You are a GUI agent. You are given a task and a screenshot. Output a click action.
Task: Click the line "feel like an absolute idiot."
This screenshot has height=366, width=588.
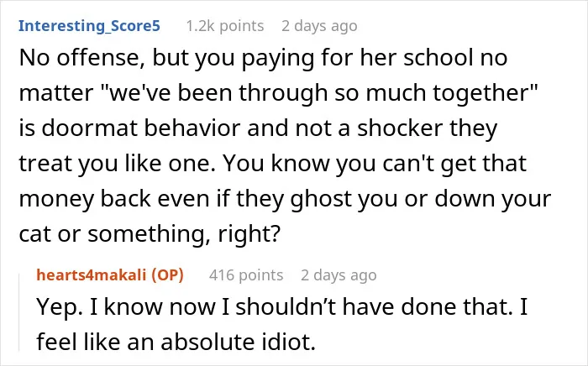point(176,342)
